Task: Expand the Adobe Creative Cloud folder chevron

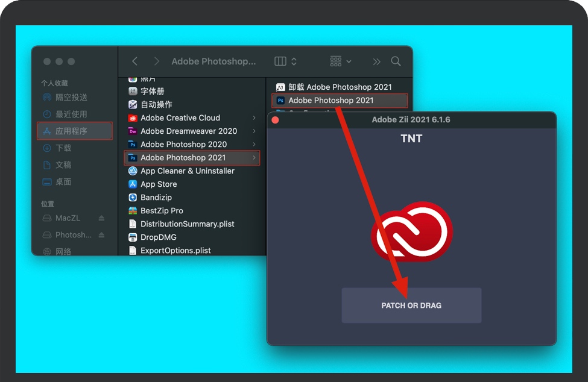Action: pyautogui.click(x=254, y=118)
